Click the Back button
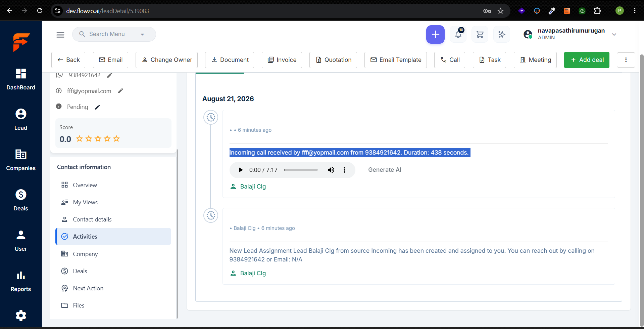Viewport: 644px width, 329px height. [x=68, y=60]
